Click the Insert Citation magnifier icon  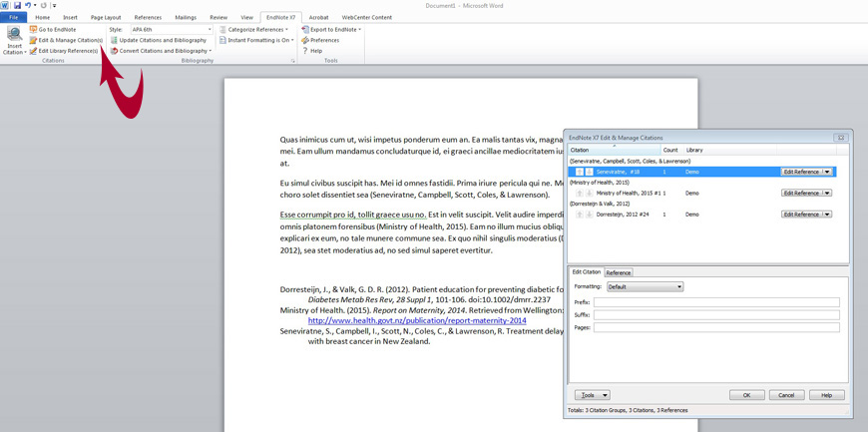click(14, 34)
